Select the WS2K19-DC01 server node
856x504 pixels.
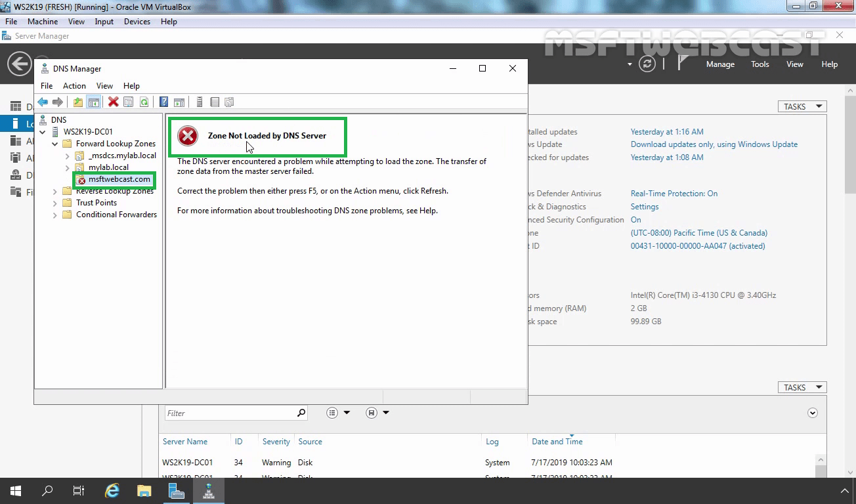tap(88, 132)
